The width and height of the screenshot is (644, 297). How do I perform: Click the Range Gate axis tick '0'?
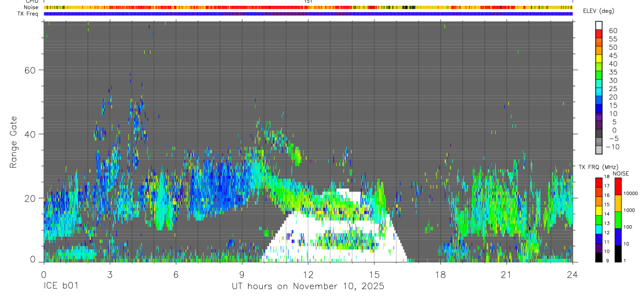(x=33, y=259)
